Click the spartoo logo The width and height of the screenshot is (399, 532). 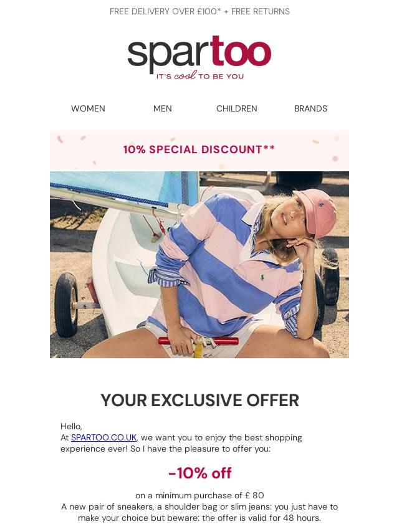[x=199, y=54]
